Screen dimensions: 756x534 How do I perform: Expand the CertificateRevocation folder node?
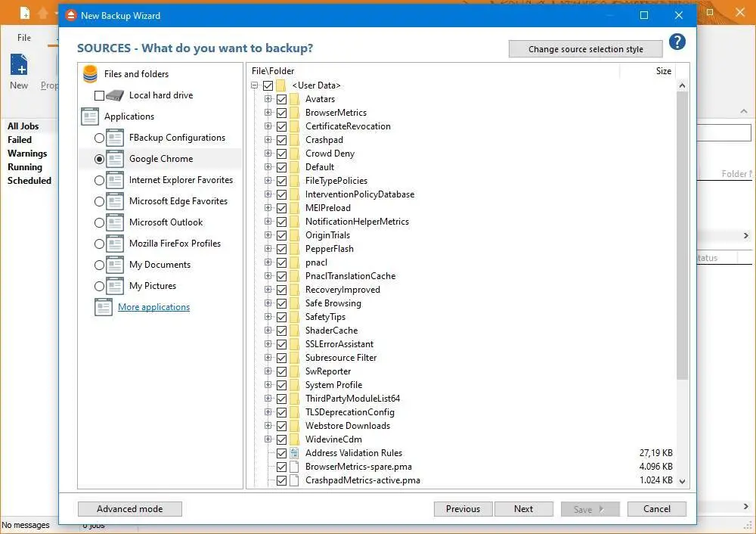(x=268, y=126)
